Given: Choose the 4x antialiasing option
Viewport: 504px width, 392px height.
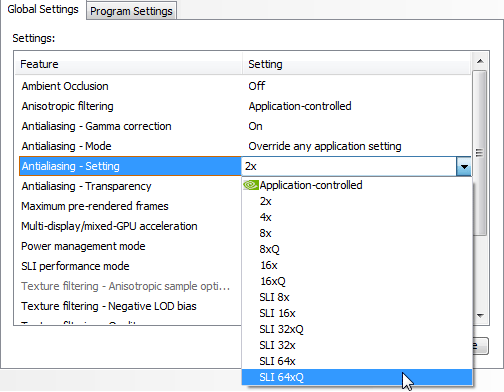Looking at the screenshot, I should 357,217.
